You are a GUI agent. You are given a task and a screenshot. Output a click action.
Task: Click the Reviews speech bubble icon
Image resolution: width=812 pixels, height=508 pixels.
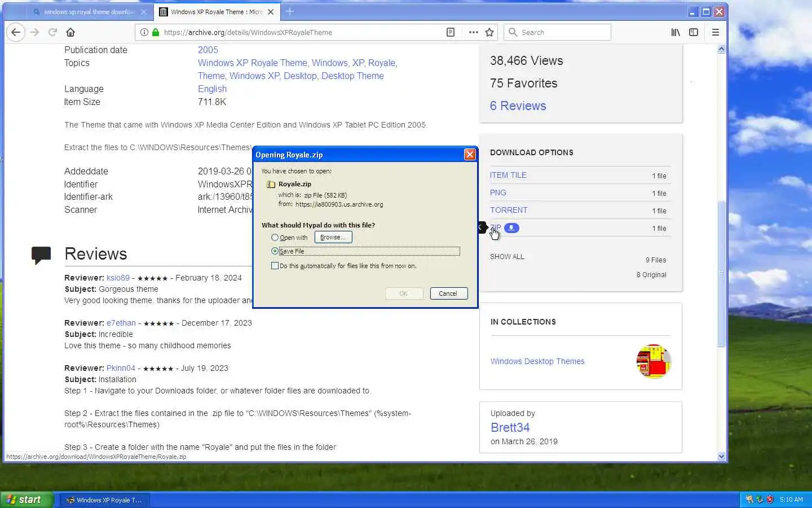pyautogui.click(x=41, y=255)
